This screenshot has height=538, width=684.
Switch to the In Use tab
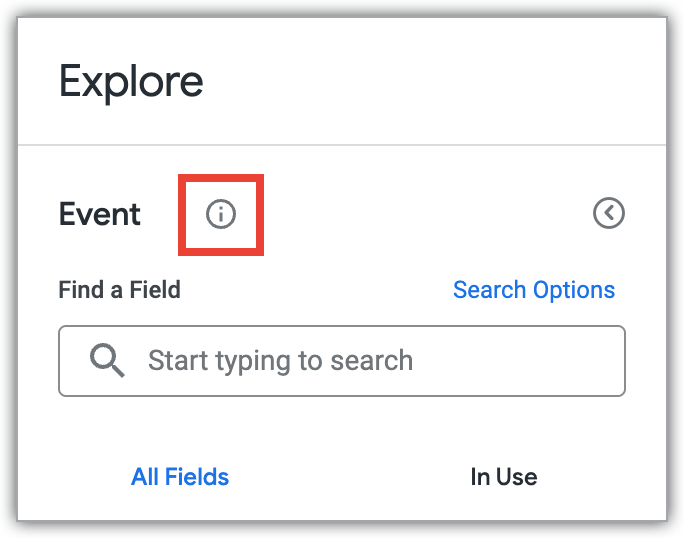(x=503, y=477)
